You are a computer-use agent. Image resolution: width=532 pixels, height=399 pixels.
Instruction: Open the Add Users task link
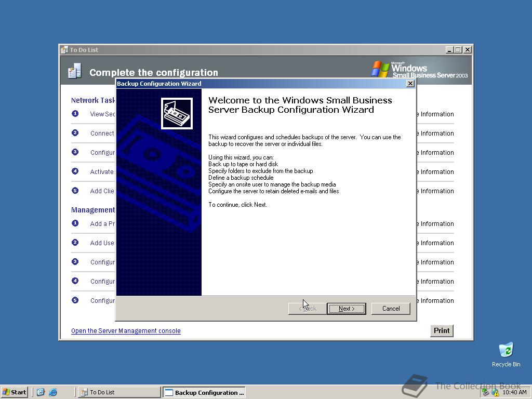[102, 243]
